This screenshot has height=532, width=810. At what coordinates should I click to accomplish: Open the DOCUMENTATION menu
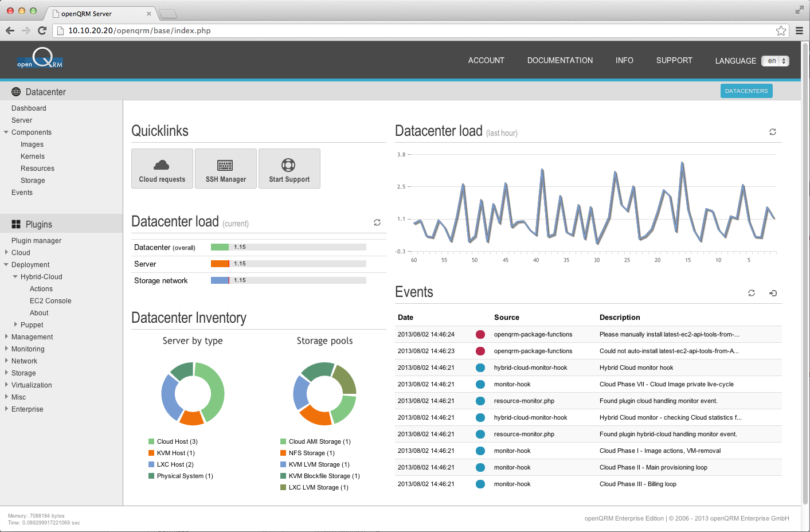coord(559,60)
